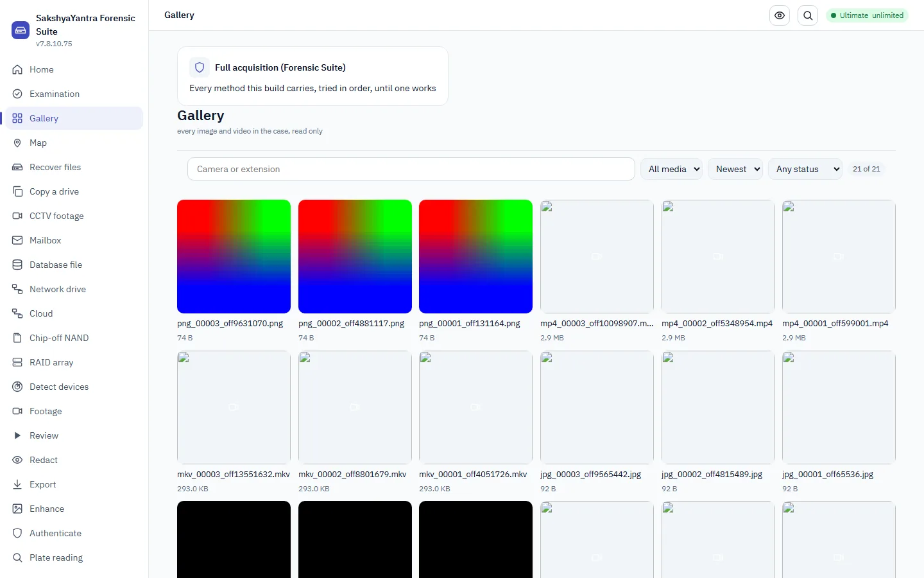Image resolution: width=924 pixels, height=578 pixels.
Task: Click the shield icon in acquisition card
Action: click(x=200, y=67)
